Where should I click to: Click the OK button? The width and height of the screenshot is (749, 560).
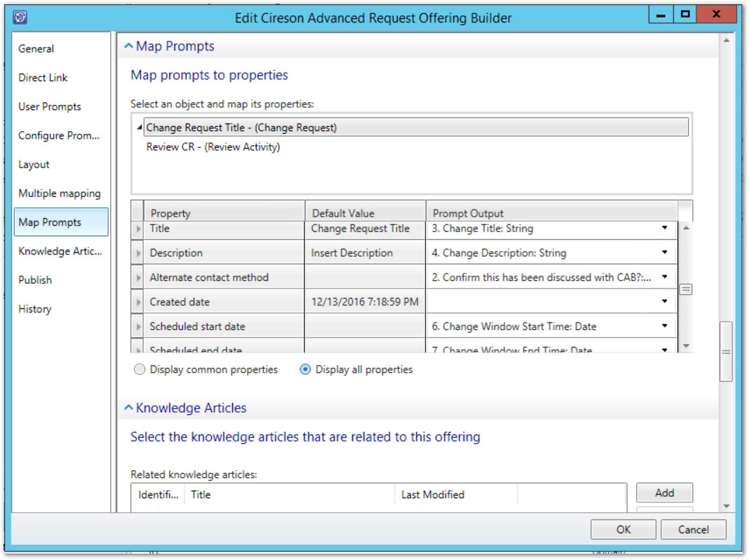click(x=623, y=529)
